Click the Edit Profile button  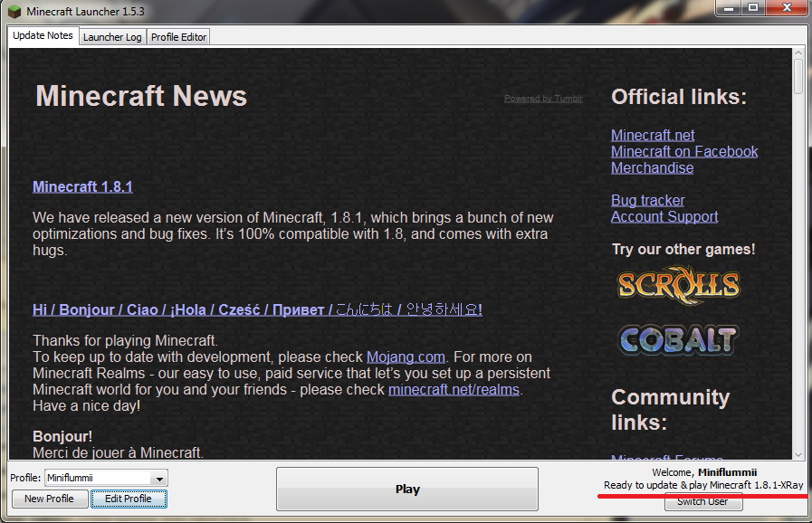click(129, 499)
